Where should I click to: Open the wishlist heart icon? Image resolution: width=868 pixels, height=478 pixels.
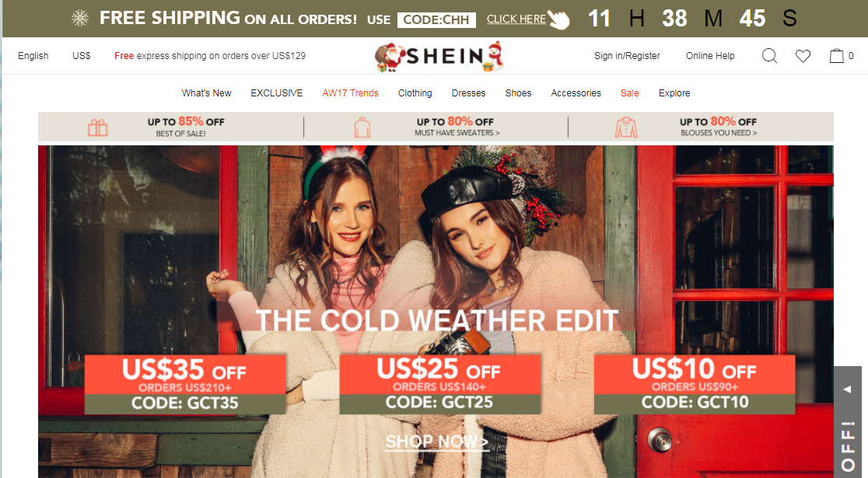(803, 56)
